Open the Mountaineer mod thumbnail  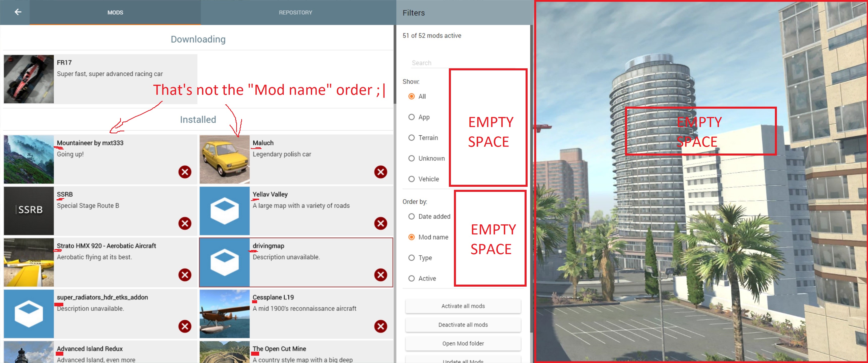pos(29,159)
